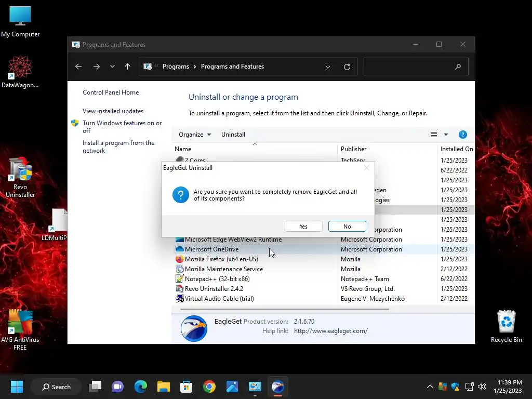Confirm uninstall by clicking Yes
532x399 pixels.
[x=303, y=227]
